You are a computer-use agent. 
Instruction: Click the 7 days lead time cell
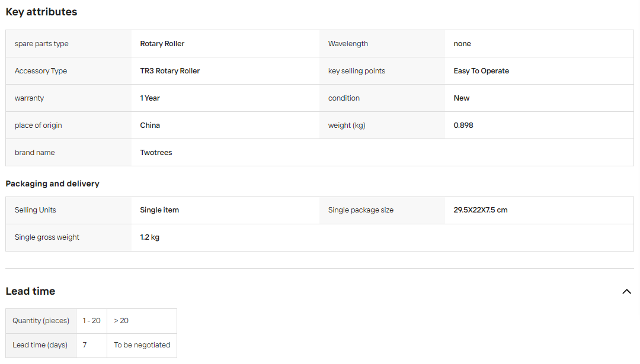coord(91,345)
